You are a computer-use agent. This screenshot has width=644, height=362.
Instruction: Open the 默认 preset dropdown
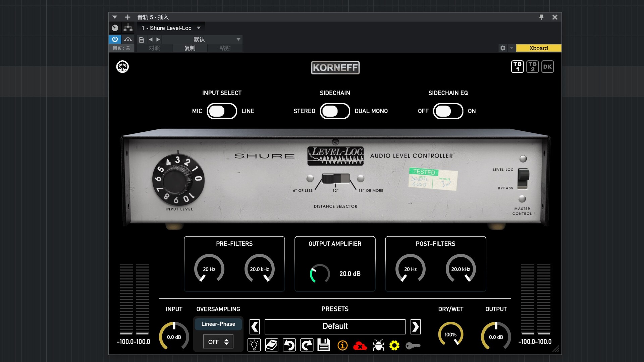[238, 40]
